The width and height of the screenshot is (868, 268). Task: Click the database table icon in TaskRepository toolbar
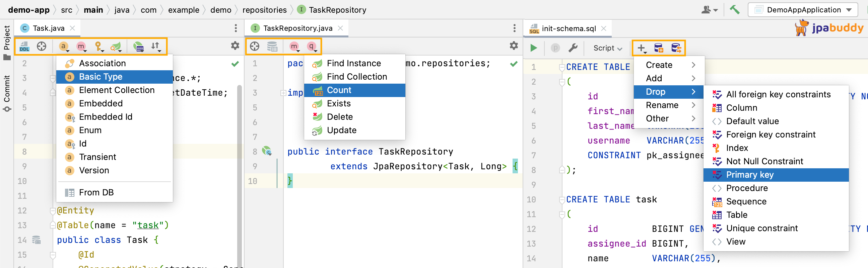pyautogui.click(x=272, y=46)
